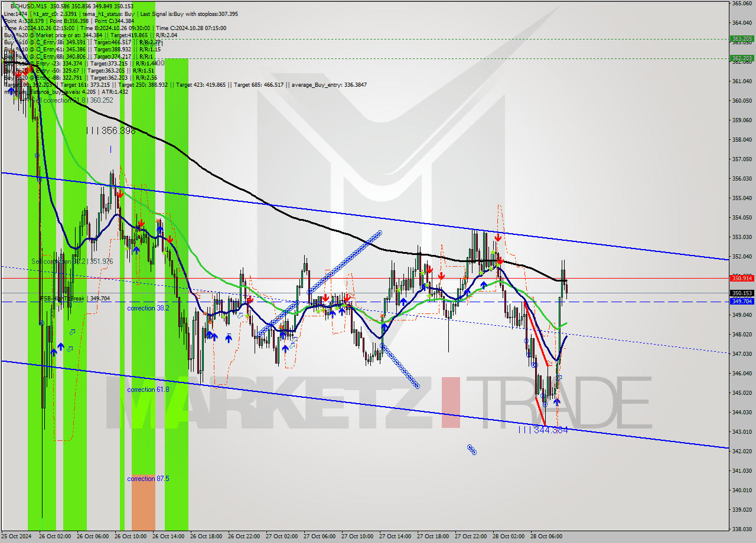Viewport: 756px width, 543px height.
Task: Click the 'C_Entry61: 345.386' buy line
Action: coord(82,49)
